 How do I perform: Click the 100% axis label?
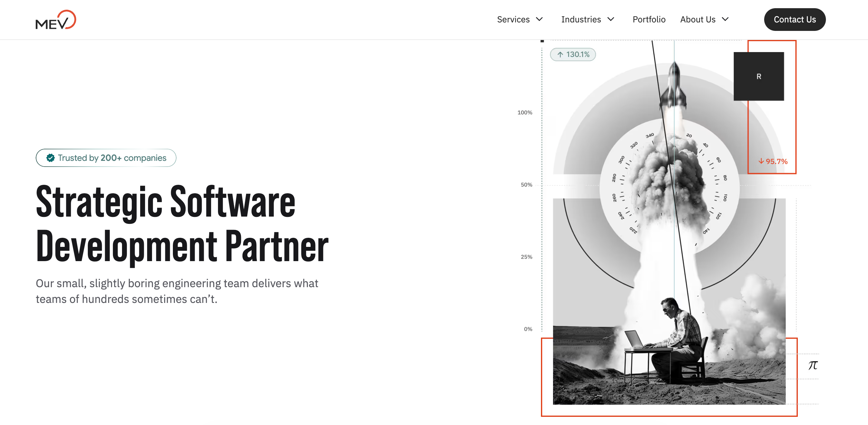[525, 113]
